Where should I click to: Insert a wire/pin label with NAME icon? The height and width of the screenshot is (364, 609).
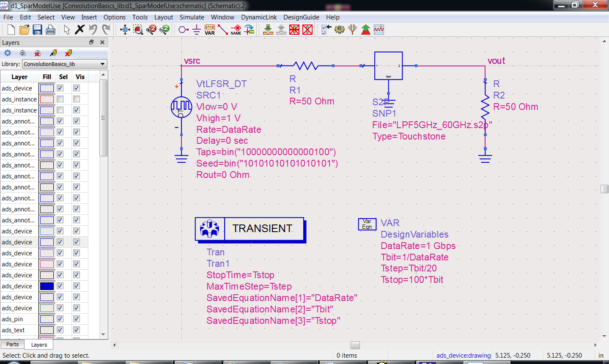click(x=236, y=30)
